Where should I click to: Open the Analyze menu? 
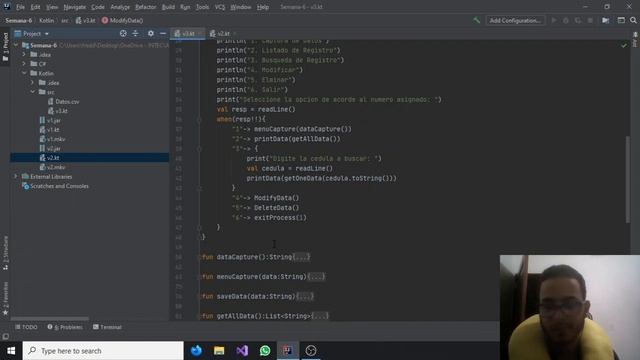point(120,7)
